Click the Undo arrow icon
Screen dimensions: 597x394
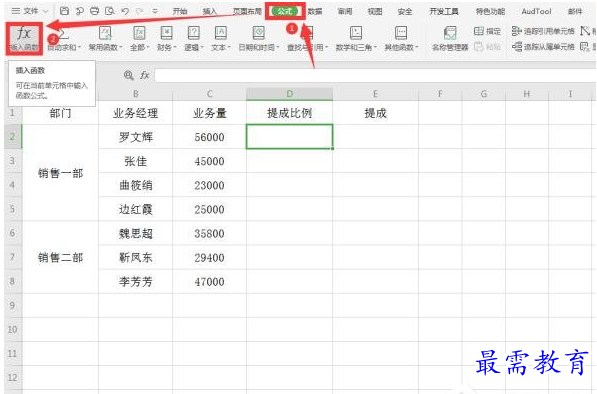coord(125,11)
